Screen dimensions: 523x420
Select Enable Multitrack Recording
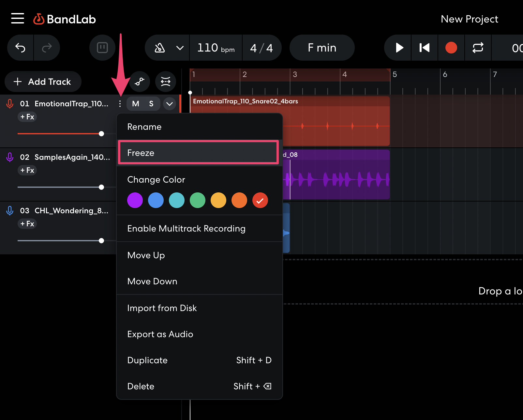(x=199, y=229)
